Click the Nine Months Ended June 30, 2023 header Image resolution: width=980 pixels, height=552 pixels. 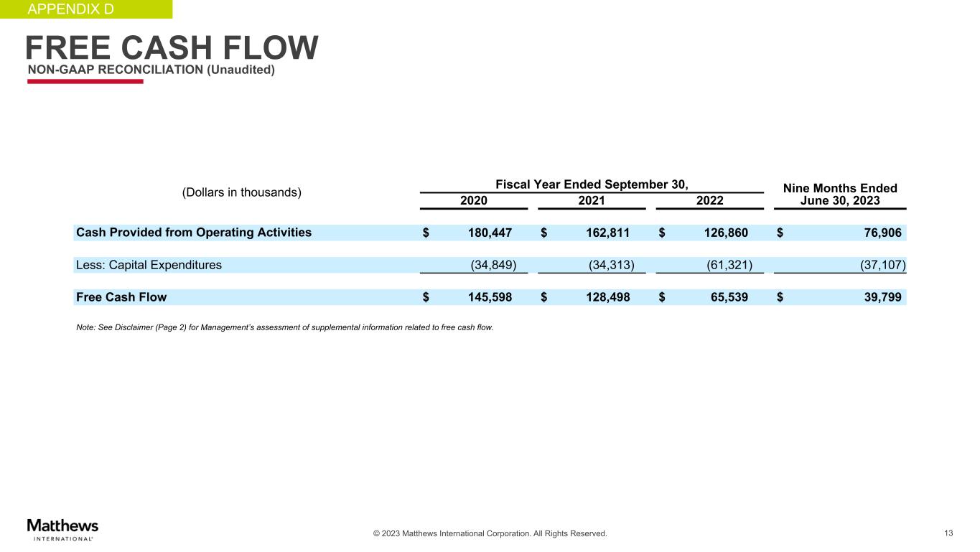tap(839, 195)
